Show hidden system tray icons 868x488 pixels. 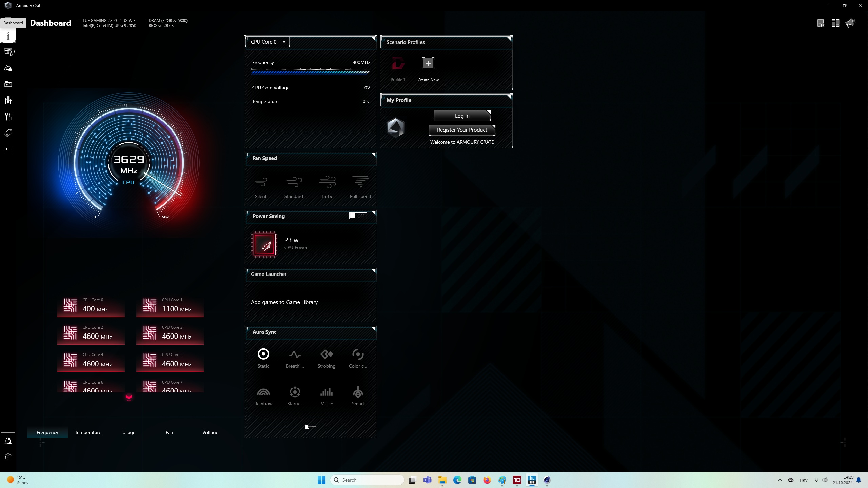(x=780, y=480)
